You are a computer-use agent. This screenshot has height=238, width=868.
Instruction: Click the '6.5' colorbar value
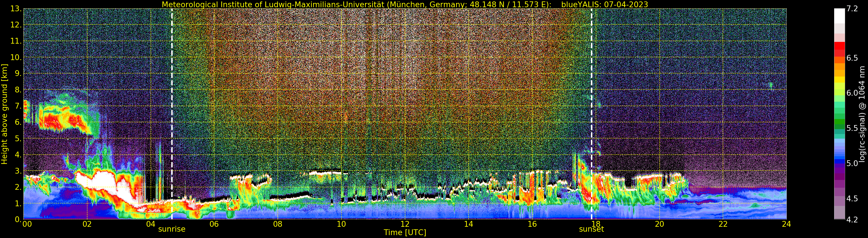(852, 58)
